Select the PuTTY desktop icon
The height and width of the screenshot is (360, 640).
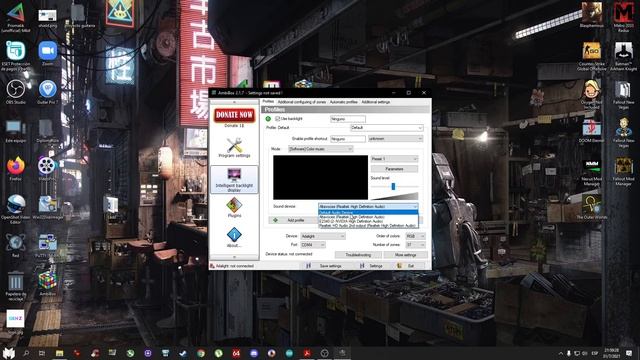click(x=47, y=245)
